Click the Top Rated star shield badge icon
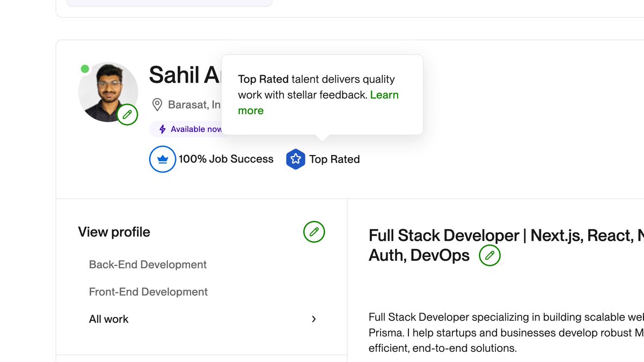 296,159
